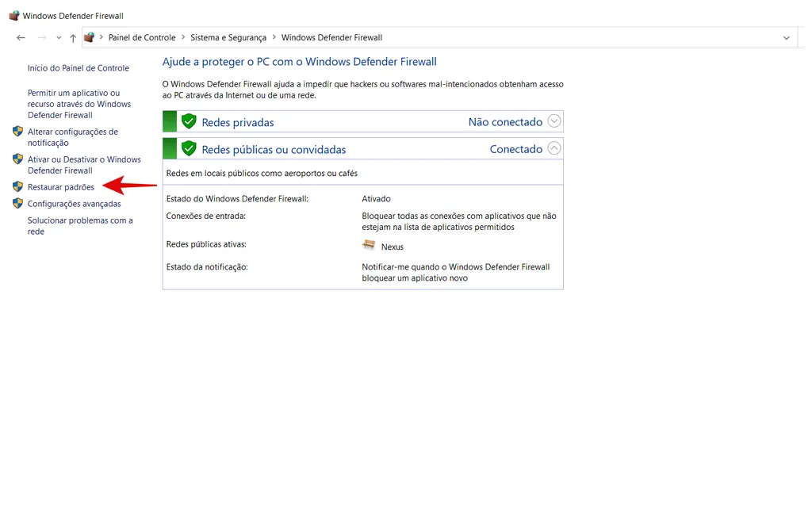Viewport: 812px width, 513px height.
Task: Open Início do Painel de Controle
Action: click(79, 68)
